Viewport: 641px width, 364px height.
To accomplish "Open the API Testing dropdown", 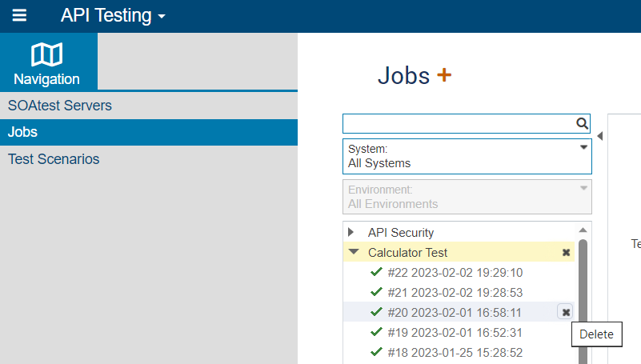I will (114, 15).
